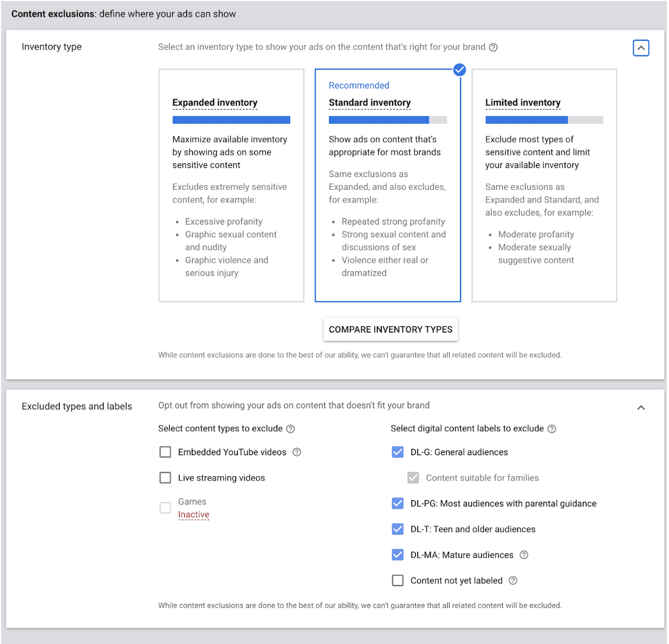Click Expanded inventory heading
Viewport: 669px width, 644px height.
[215, 103]
